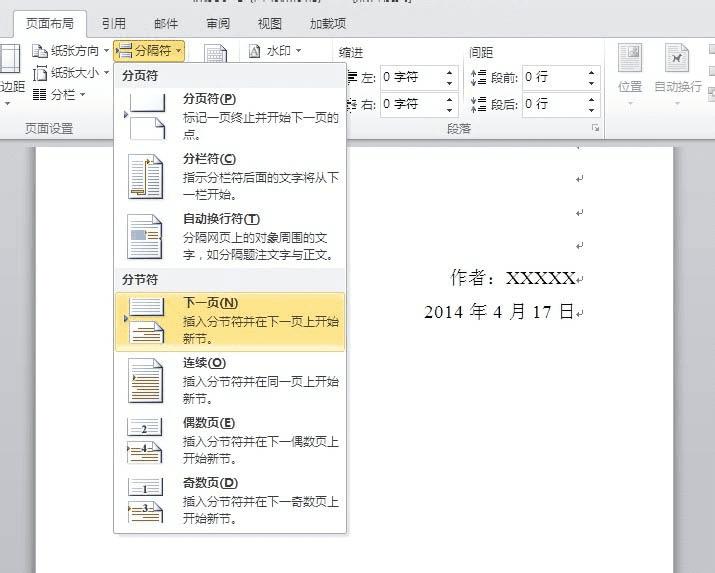Select 下一页(N) section break
Viewport: 715px width, 573px height.
coord(230,321)
